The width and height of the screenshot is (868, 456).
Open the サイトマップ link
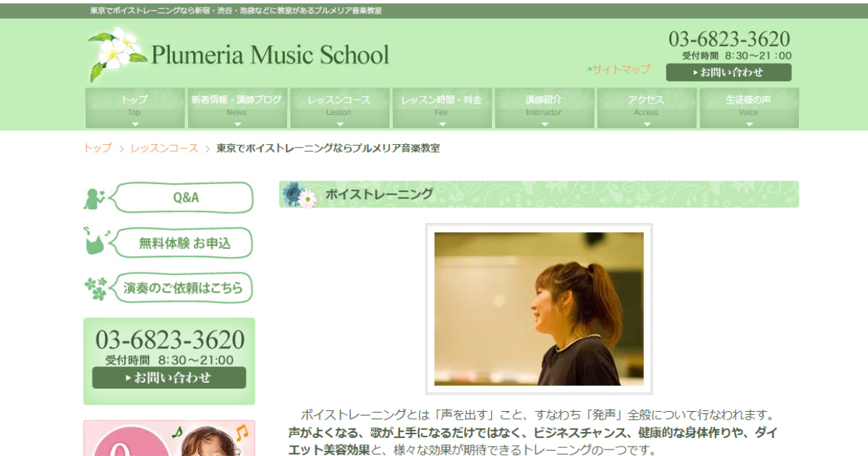621,69
